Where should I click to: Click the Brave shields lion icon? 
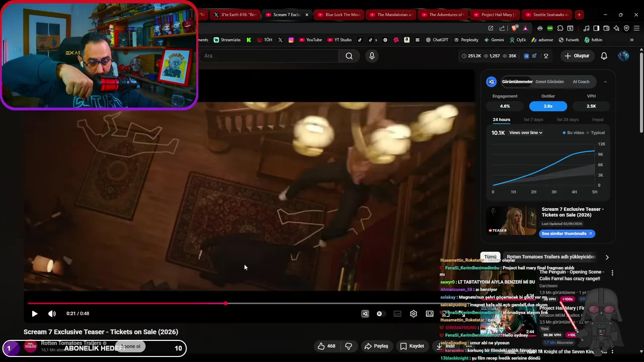click(514, 28)
